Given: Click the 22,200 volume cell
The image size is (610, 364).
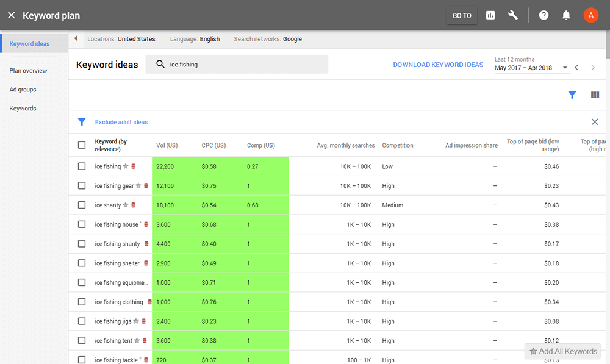Looking at the screenshot, I should (165, 166).
